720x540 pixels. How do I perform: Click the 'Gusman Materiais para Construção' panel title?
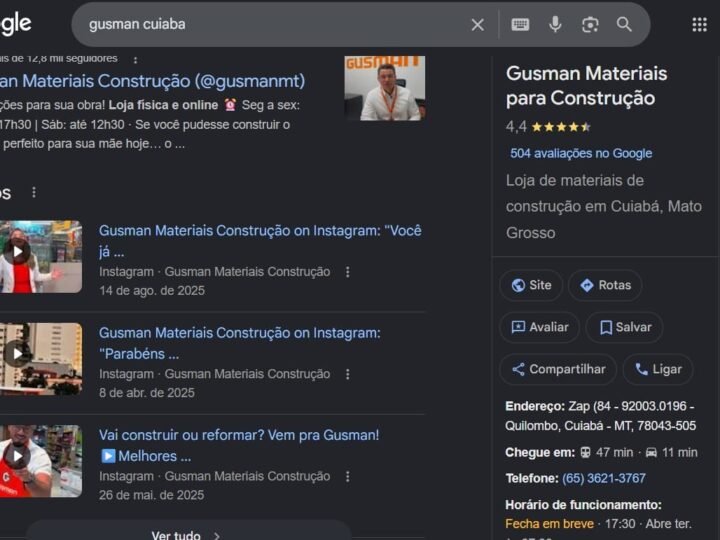[x=586, y=86]
